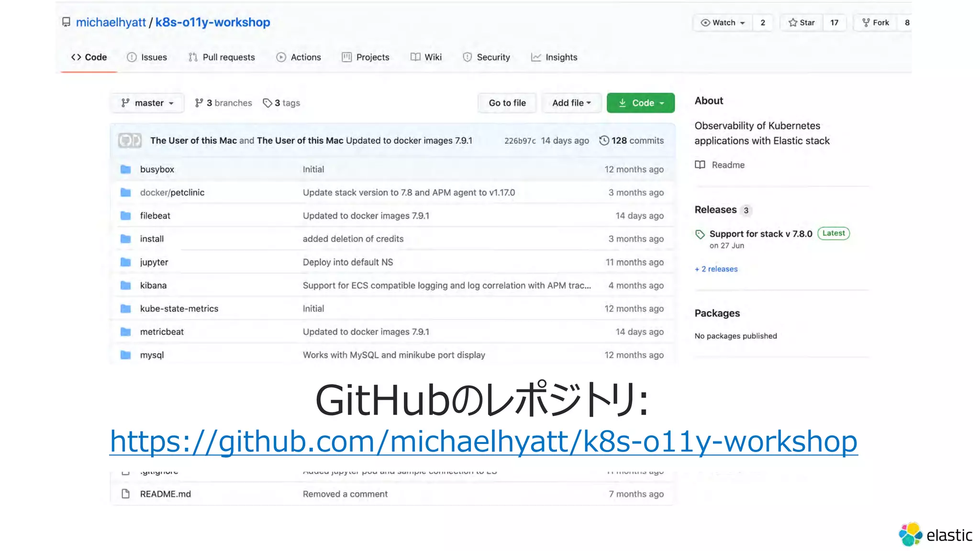Click Go to file button

click(x=507, y=103)
